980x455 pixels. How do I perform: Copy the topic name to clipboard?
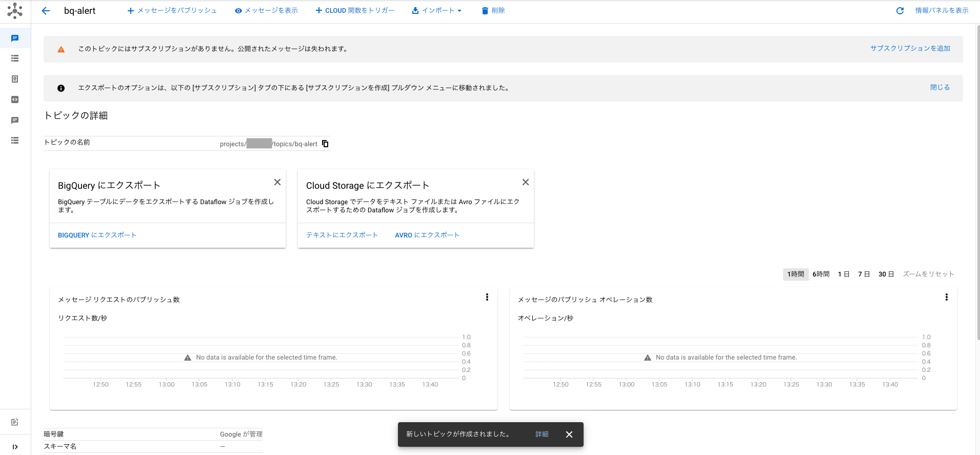(x=325, y=144)
